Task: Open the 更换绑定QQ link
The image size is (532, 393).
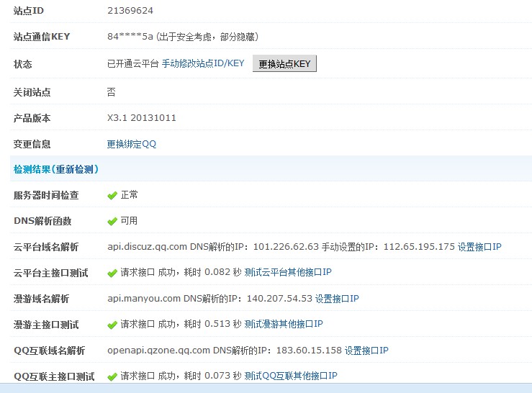Action: click(132, 144)
